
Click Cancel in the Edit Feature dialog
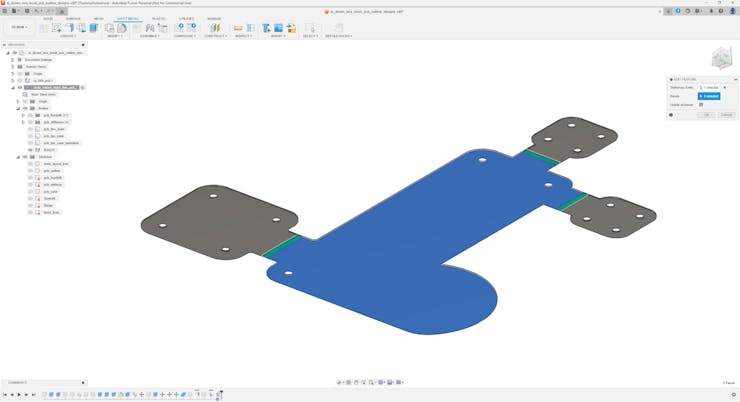726,115
